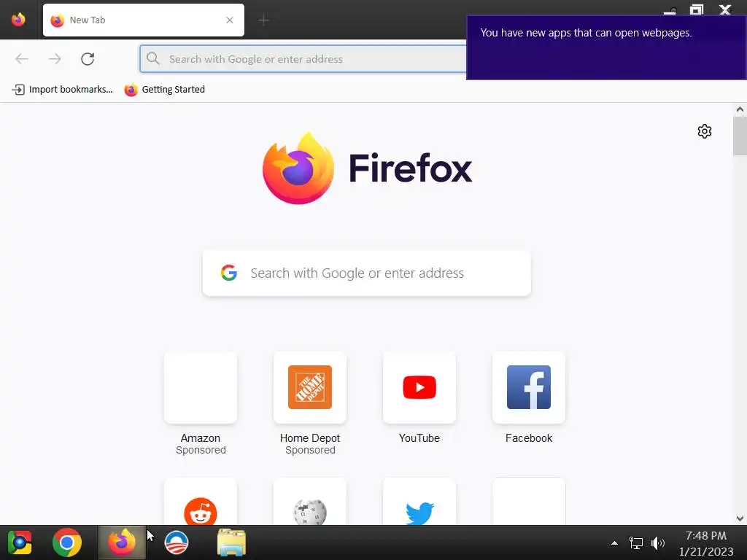Click the page's Google search box
This screenshot has height=560, width=747.
click(367, 273)
